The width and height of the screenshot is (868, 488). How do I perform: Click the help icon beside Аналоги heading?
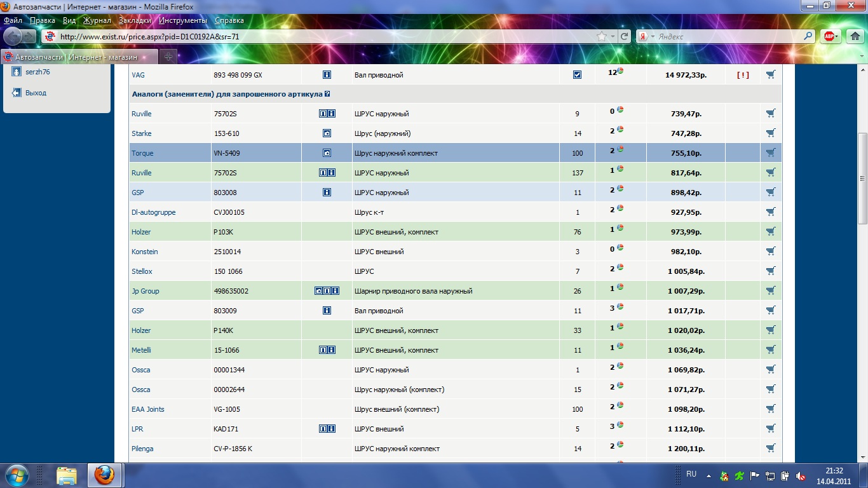coord(327,94)
